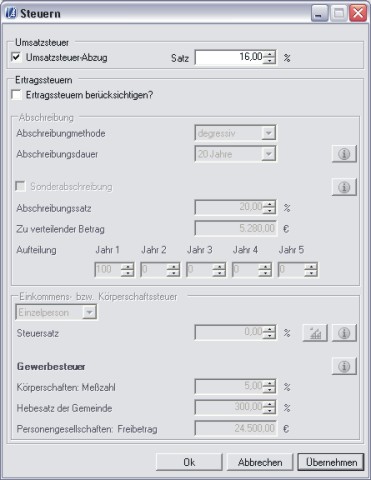Increase the Umsatzsteuer Satz with up arrow
The width and height of the screenshot is (371, 480).
pyautogui.click(x=269, y=54)
